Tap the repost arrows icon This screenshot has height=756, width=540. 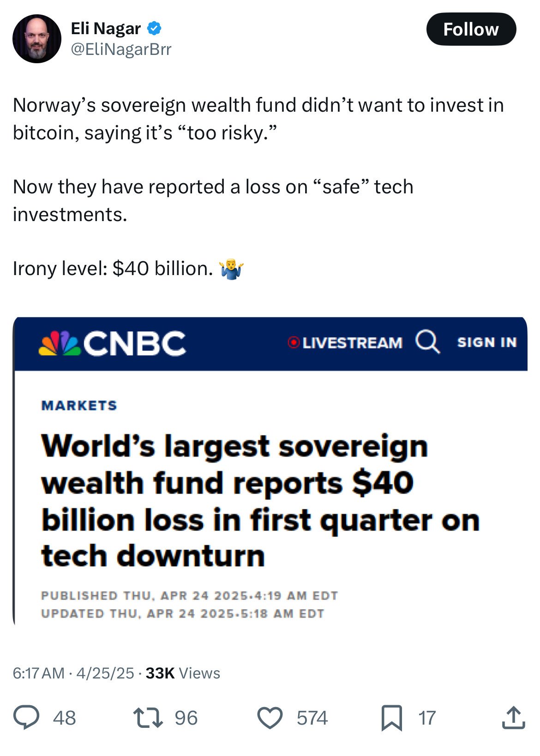[x=148, y=718]
